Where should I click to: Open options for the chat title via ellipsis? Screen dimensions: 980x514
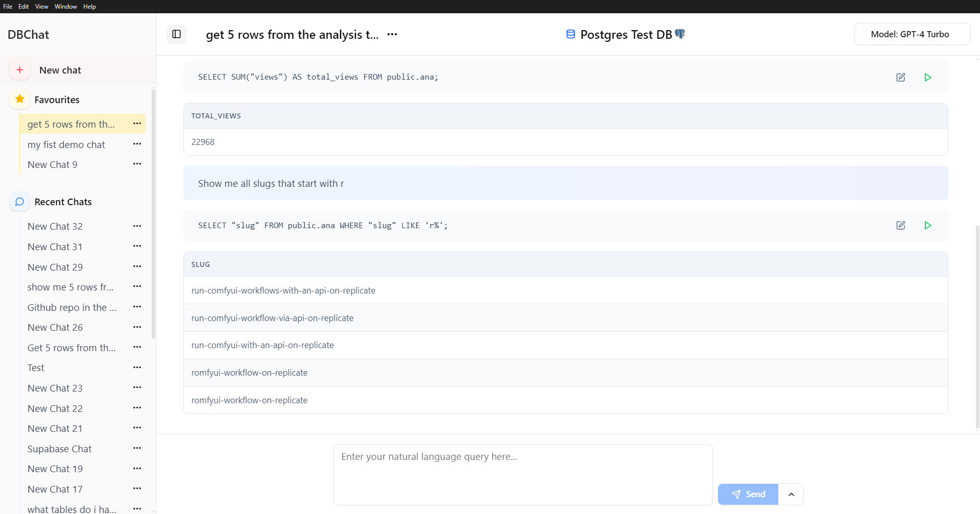coord(392,34)
